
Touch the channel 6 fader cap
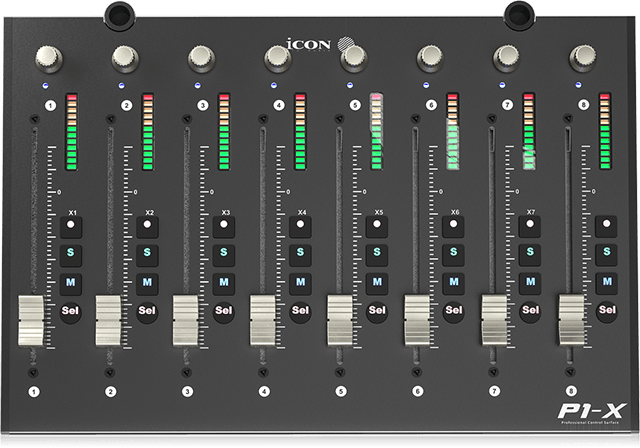(x=417, y=321)
